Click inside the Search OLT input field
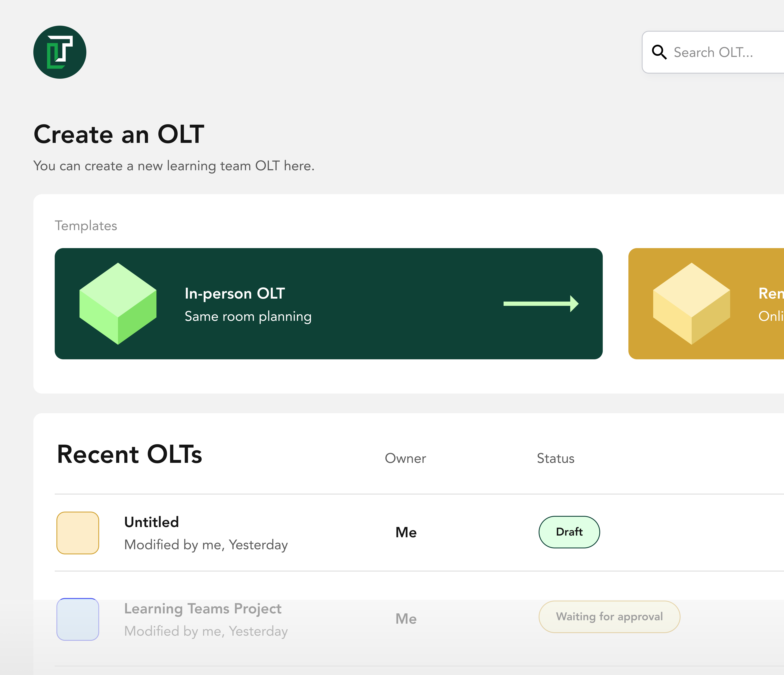Image resolution: width=784 pixels, height=675 pixels. [x=719, y=52]
